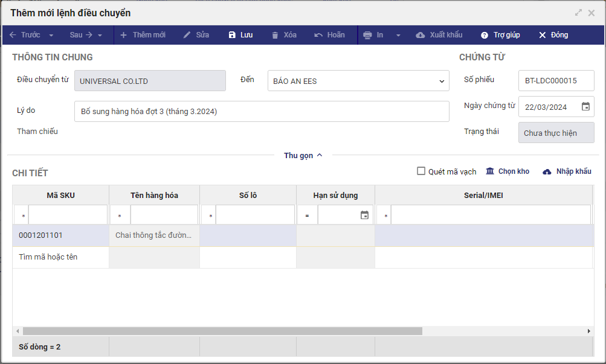Click the Số lô column header

coord(248,196)
